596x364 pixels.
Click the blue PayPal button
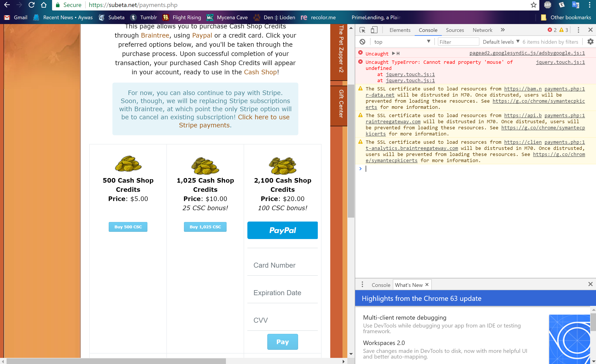(282, 230)
